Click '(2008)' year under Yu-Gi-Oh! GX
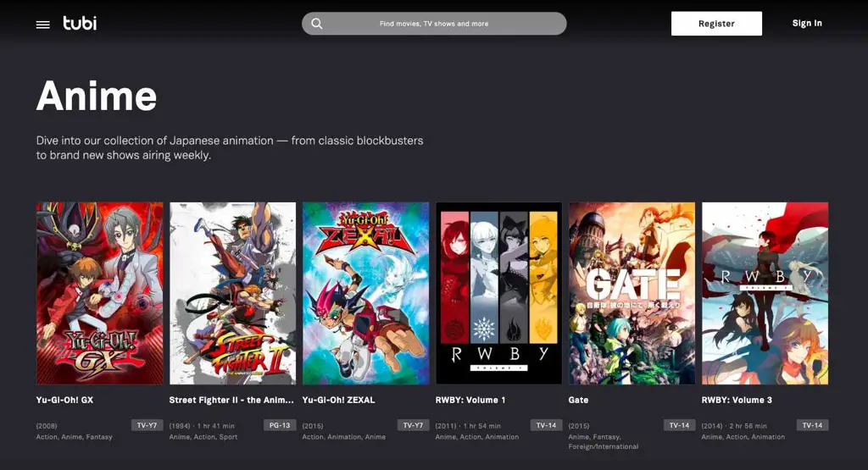The width and height of the screenshot is (868, 470). pos(47,426)
